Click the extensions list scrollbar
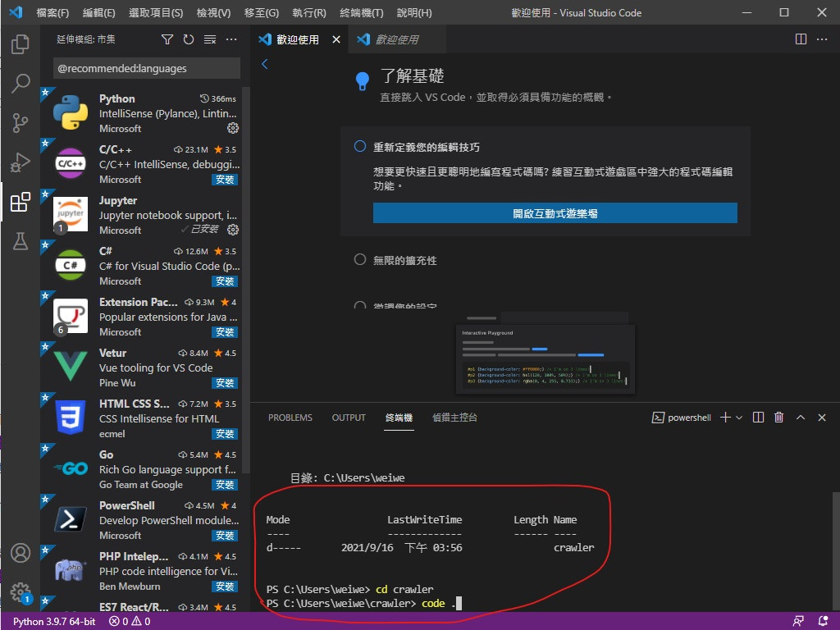This screenshot has width=840, height=630. pos(246,280)
